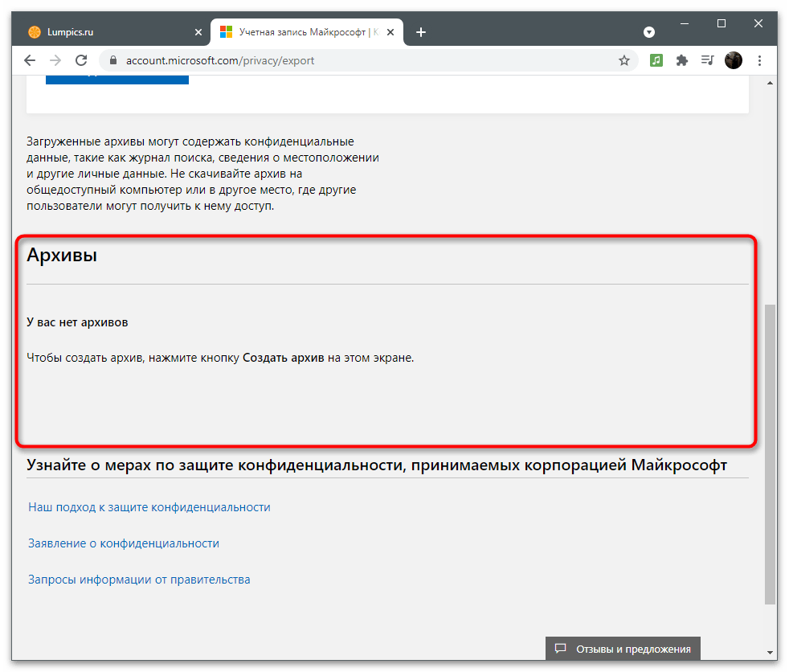Click the paragraph starting Загруженные архивы могут содержать
This screenshot has height=672, width=789.
(x=202, y=174)
